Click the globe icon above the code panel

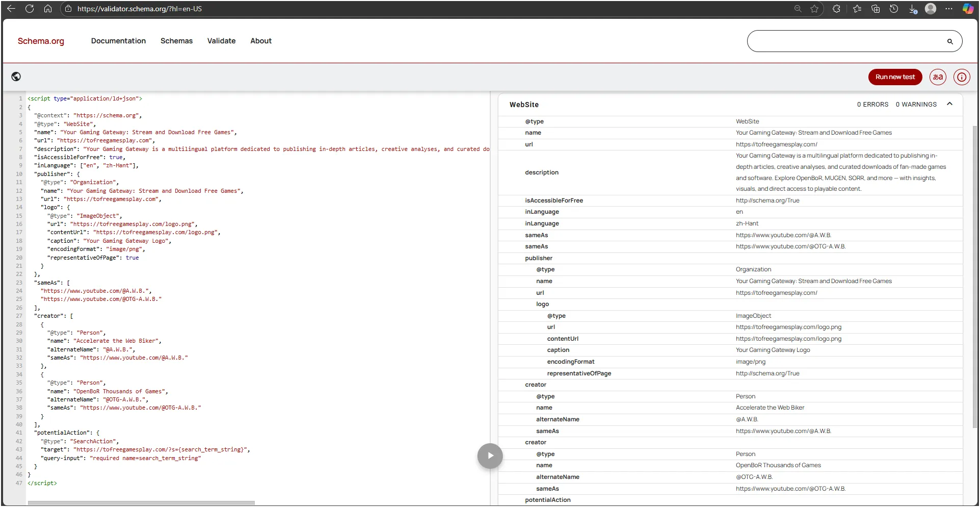click(16, 77)
